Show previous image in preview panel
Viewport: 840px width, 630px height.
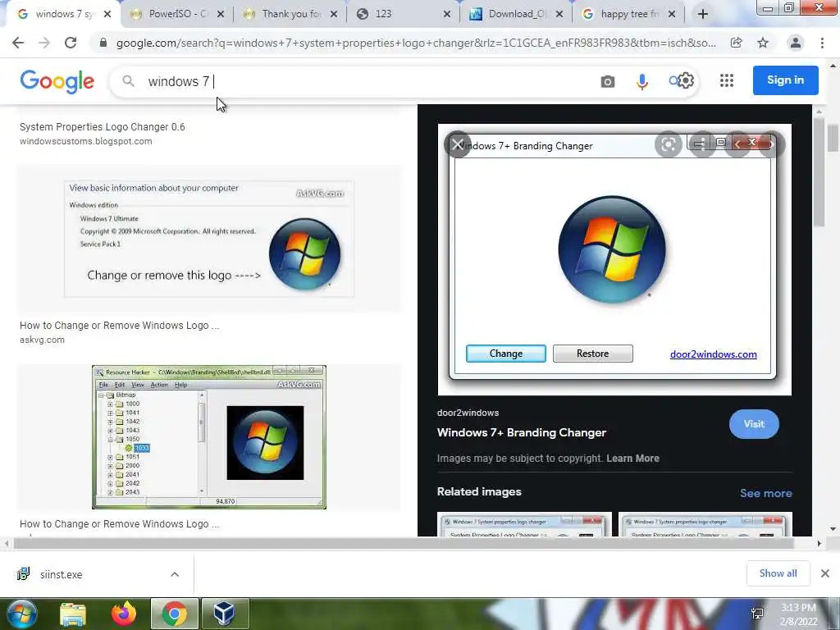click(x=737, y=144)
